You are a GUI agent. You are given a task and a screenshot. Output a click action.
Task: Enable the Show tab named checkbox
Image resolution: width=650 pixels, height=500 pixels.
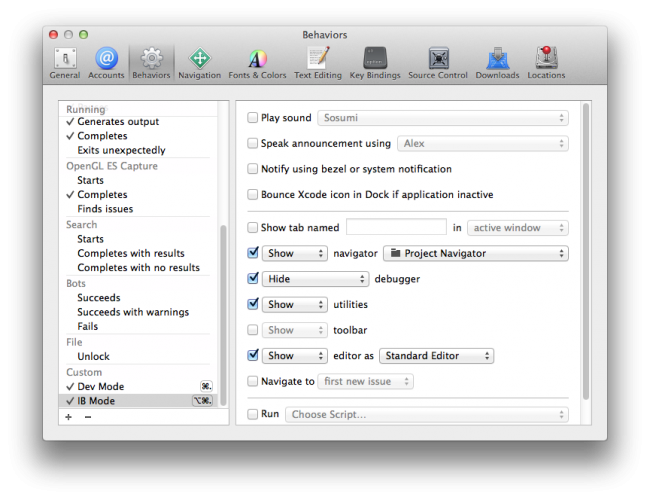[x=252, y=228]
